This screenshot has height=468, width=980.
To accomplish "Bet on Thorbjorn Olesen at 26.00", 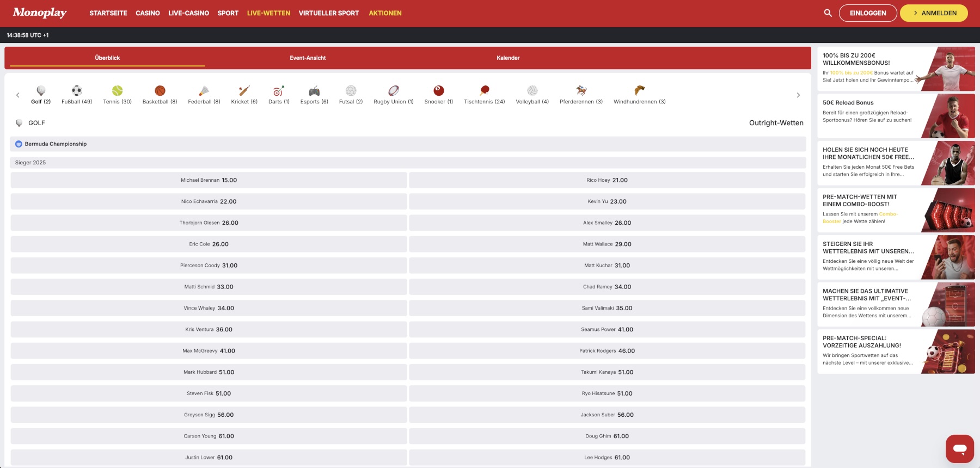I will 209,223.
